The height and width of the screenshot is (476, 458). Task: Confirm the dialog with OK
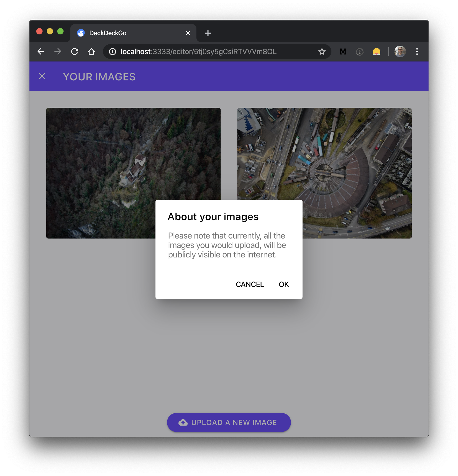[284, 284]
